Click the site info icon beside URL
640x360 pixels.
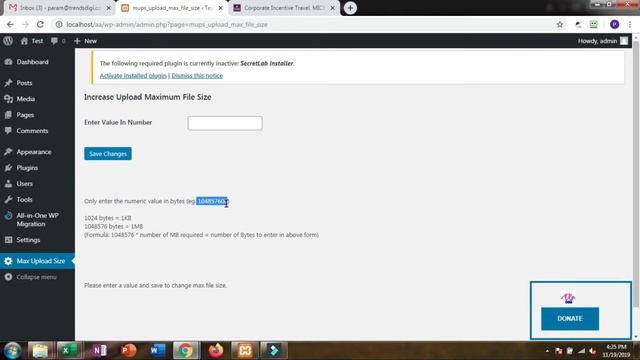click(x=59, y=24)
